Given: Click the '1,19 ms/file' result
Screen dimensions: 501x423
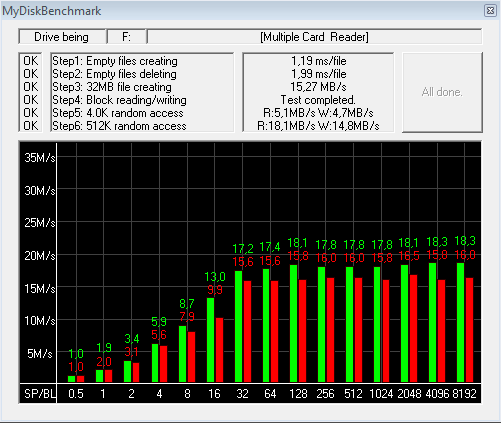Looking at the screenshot, I should pyautogui.click(x=319, y=61).
